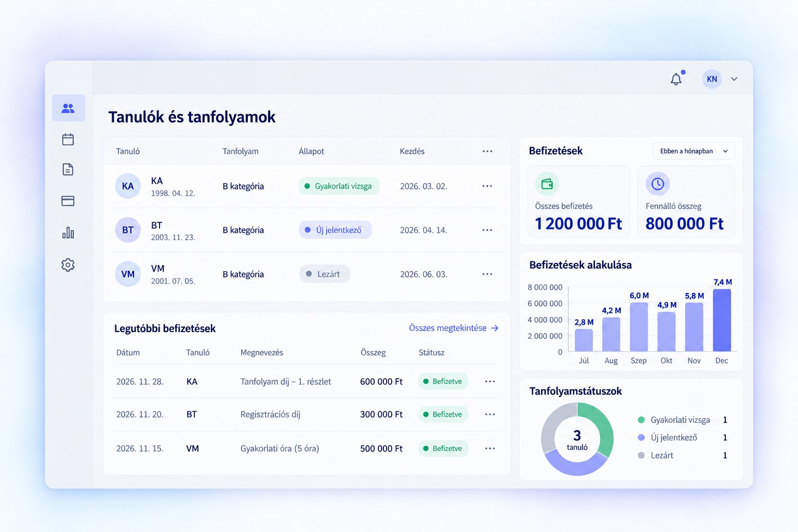798x532 pixels.
Task: Expand the user account menu chevron
Action: [734, 79]
